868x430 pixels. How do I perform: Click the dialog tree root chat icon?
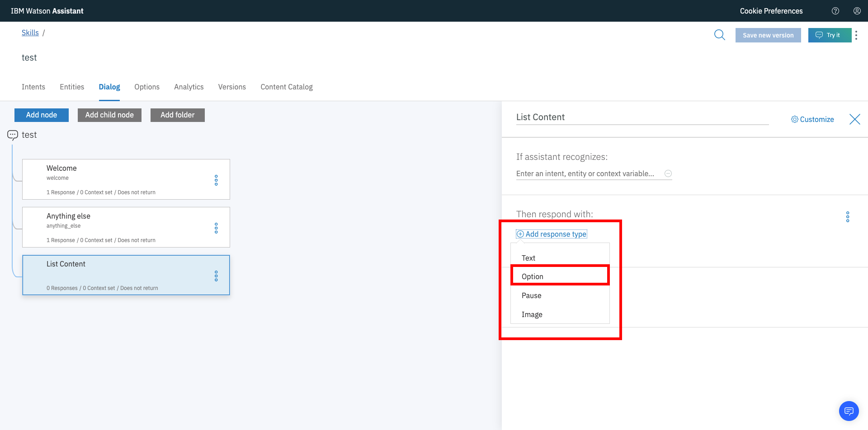(x=13, y=135)
